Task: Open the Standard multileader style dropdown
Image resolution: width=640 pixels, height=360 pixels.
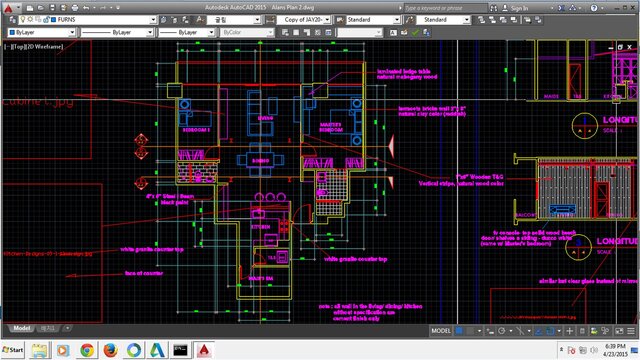Action: pyautogui.click(x=467, y=20)
